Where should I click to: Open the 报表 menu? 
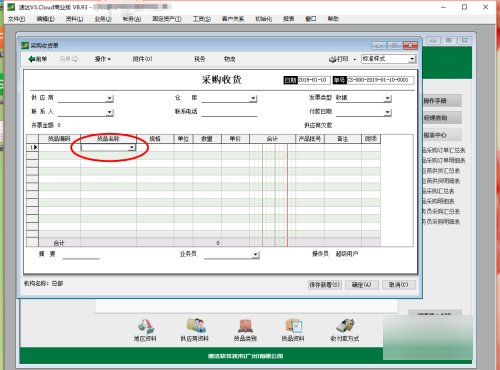click(289, 19)
